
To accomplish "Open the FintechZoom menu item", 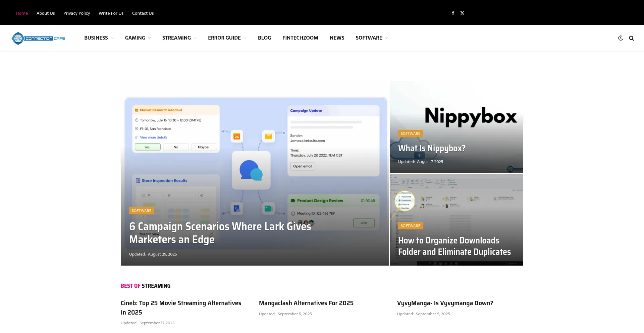I will pyautogui.click(x=300, y=38).
